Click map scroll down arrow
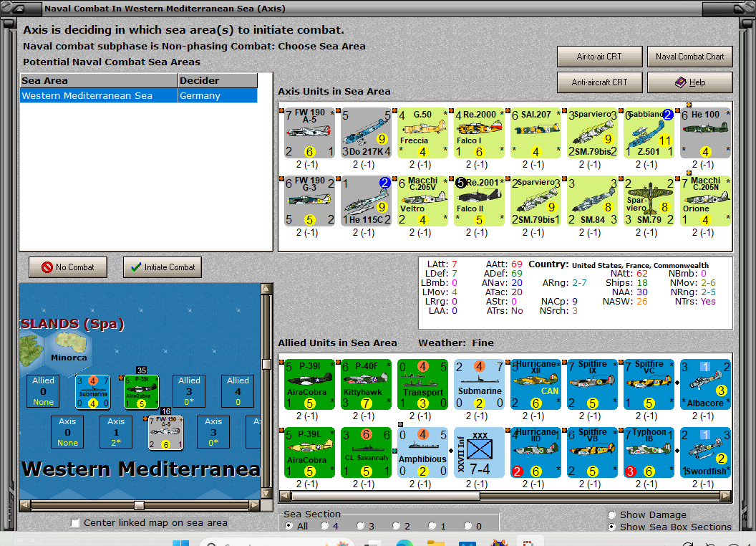Screen dimensions: 756x546 click(x=266, y=493)
